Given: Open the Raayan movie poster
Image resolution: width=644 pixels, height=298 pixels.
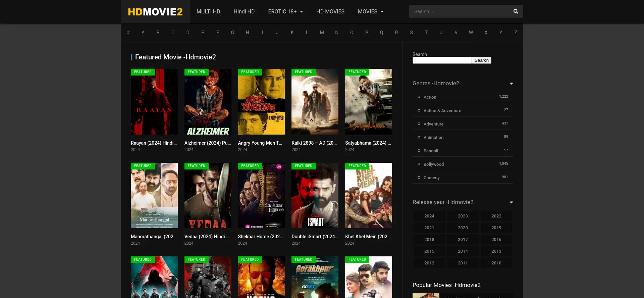Looking at the screenshot, I should [x=154, y=102].
